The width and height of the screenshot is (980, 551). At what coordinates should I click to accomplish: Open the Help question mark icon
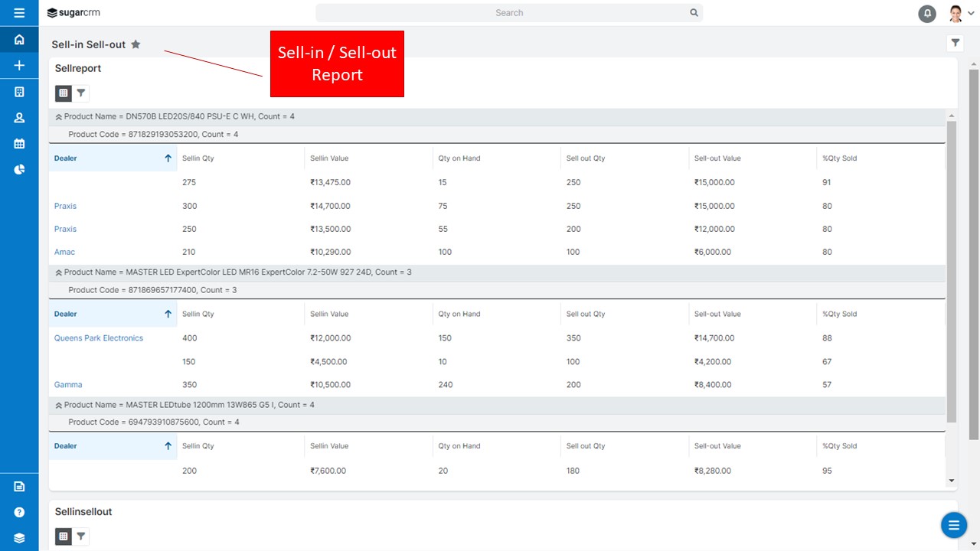(x=19, y=512)
